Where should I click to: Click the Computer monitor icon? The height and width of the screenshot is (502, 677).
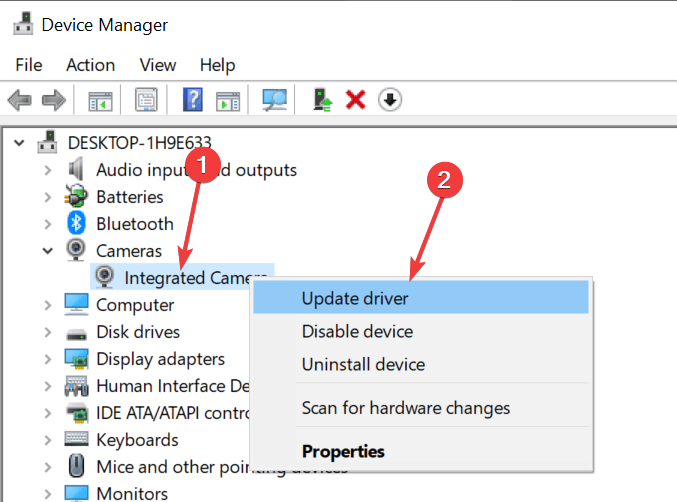[x=76, y=304]
